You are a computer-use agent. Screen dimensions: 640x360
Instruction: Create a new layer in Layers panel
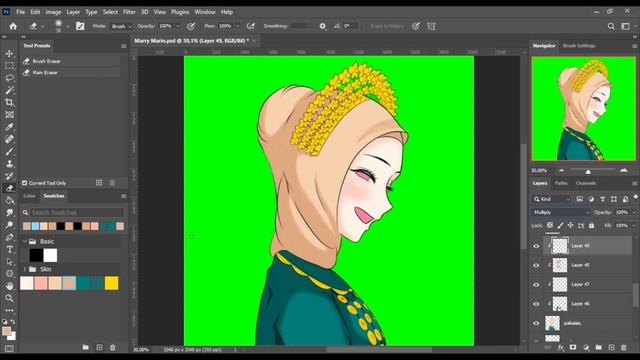coord(611,347)
